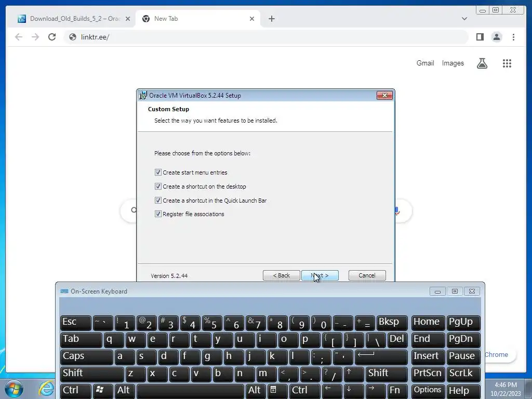Image resolution: width=532 pixels, height=399 pixels.
Task: Open the Images link
Action: [x=453, y=63]
